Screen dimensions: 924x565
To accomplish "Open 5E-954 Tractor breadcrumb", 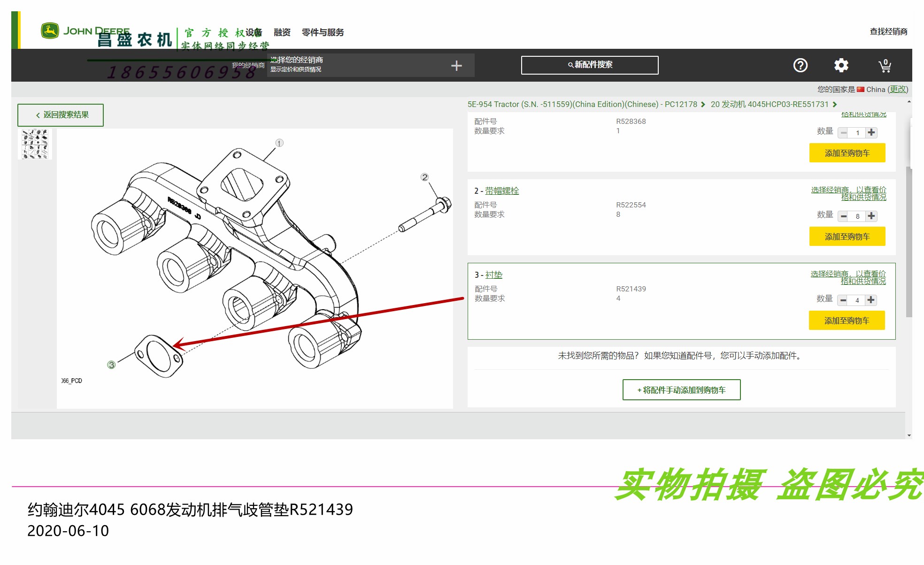I will tap(582, 104).
